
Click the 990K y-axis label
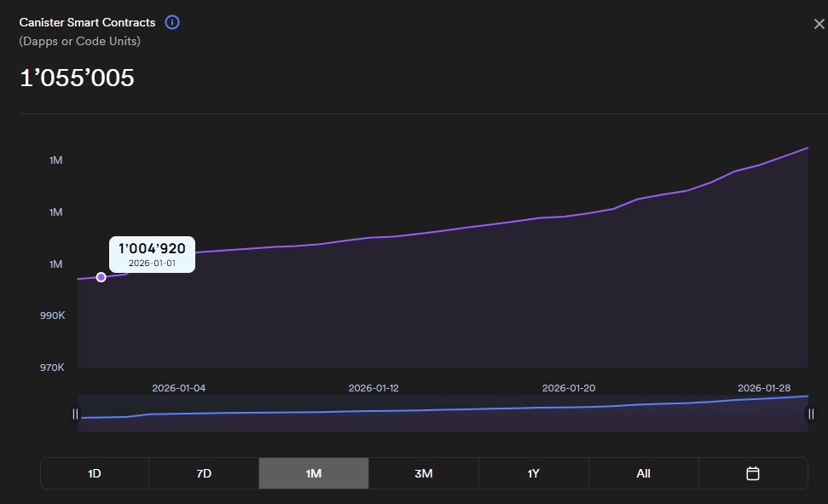click(x=51, y=316)
